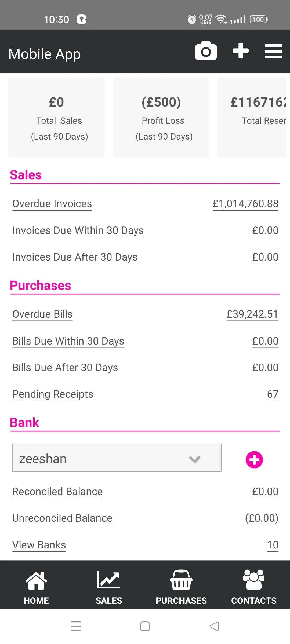View Overdue Bills amount £39,242.51

click(252, 314)
